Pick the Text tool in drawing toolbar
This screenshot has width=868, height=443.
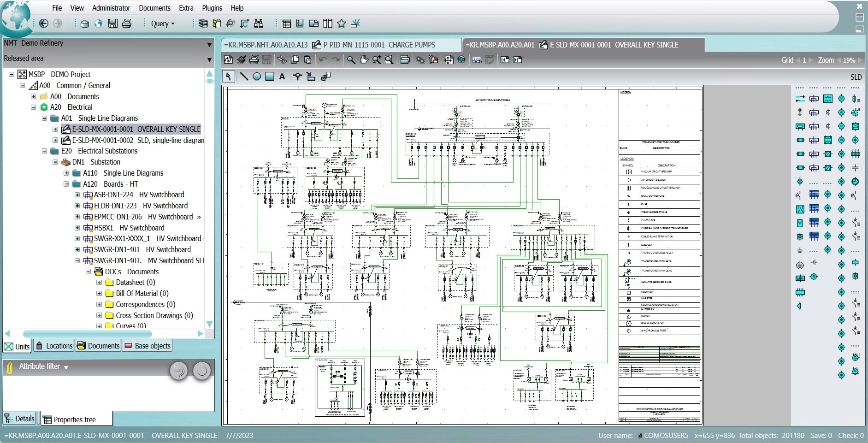coord(282,77)
